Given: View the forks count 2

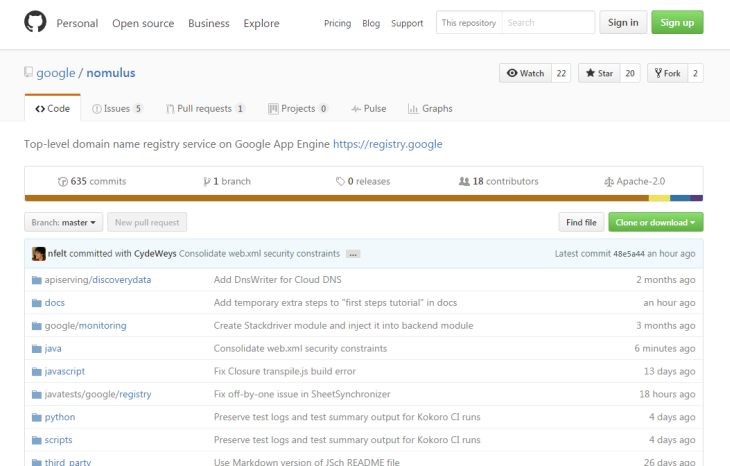Looking at the screenshot, I should pyautogui.click(x=695, y=73).
